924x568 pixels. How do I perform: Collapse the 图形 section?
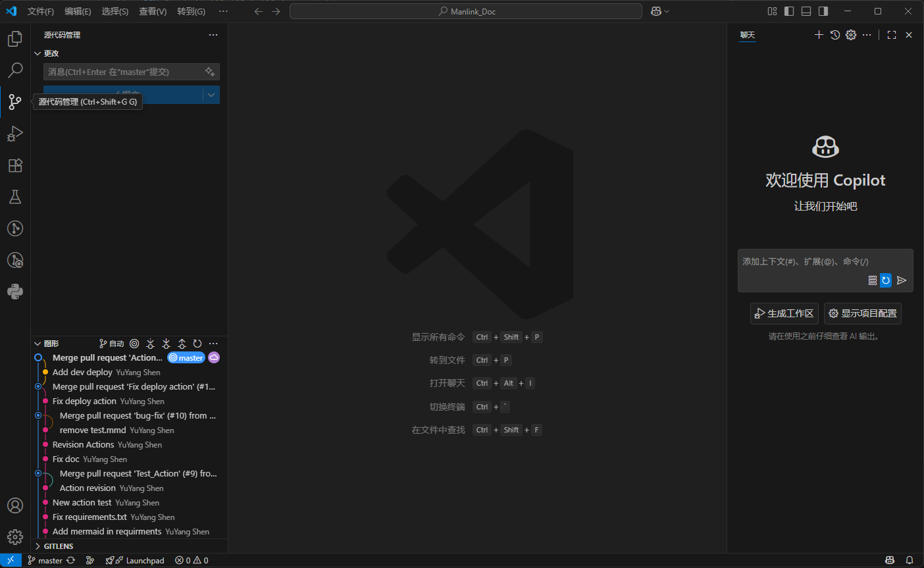[x=38, y=344]
